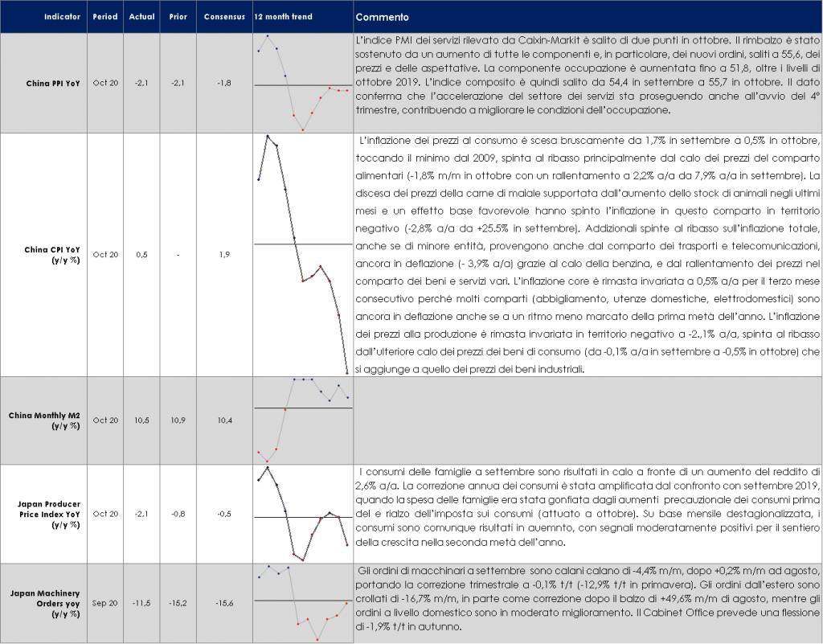
Task: Click the Commento column header
Action: tap(382, 17)
